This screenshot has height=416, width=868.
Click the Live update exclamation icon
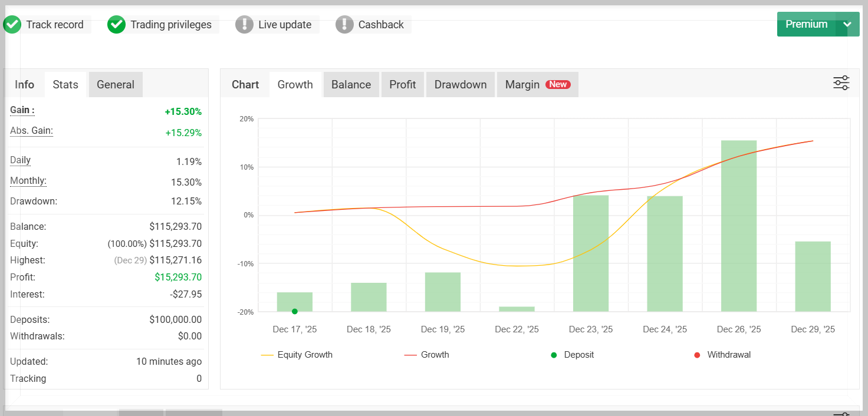(244, 25)
